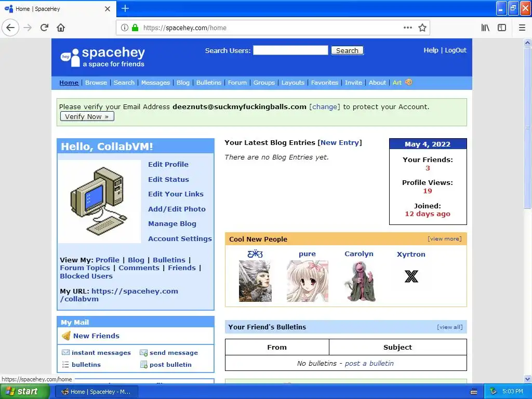Click the page scrollbar down arrow
Image resolution: width=532 pixels, height=399 pixels.
coord(527,379)
